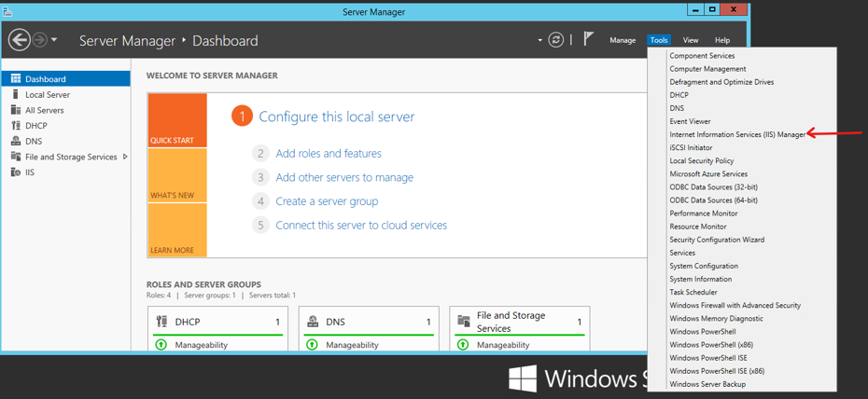This screenshot has width=868, height=399.
Task: Open Internet Information Services (IIS) Manager
Action: tap(738, 134)
